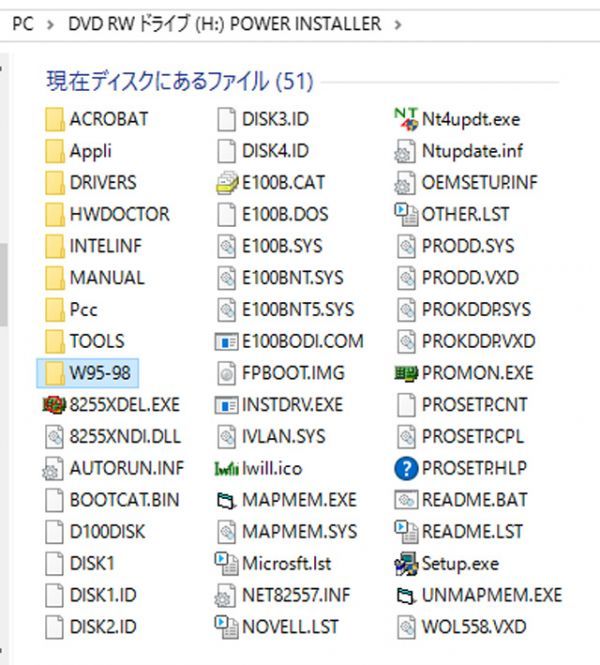This screenshot has height=665, width=600.
Task: Select the DISK1.ID file name
Action: (103, 595)
